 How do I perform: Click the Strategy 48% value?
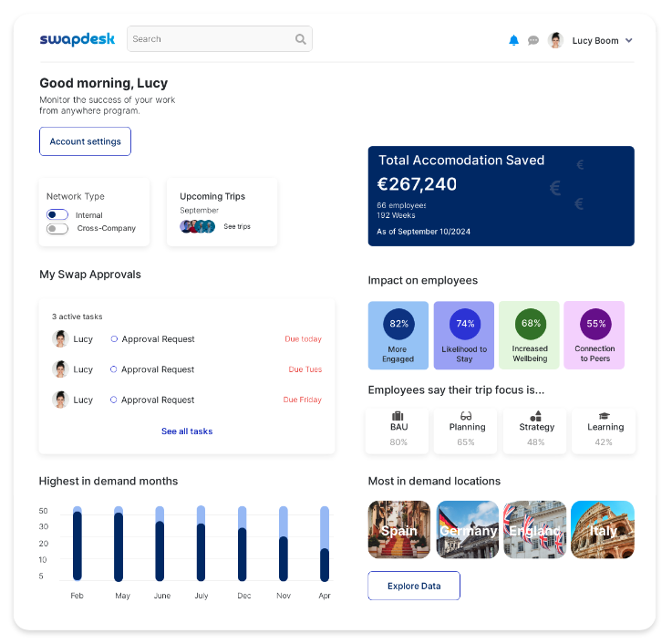(536, 442)
